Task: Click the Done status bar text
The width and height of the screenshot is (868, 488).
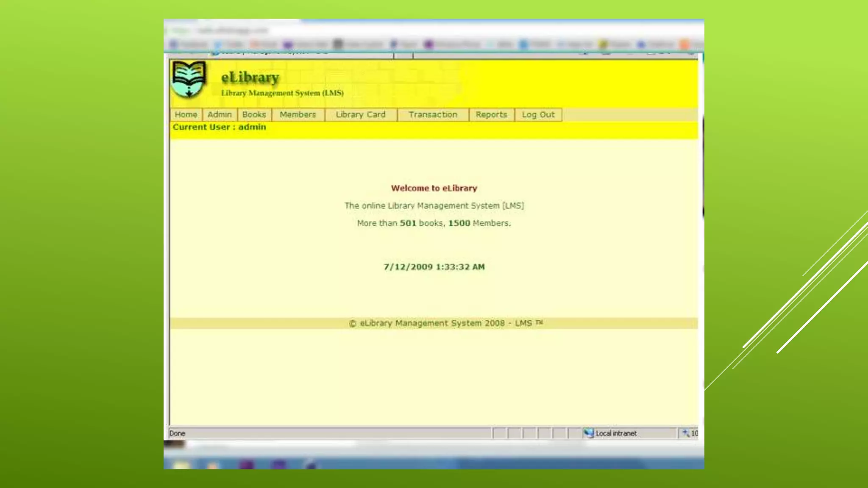Action: tap(177, 433)
